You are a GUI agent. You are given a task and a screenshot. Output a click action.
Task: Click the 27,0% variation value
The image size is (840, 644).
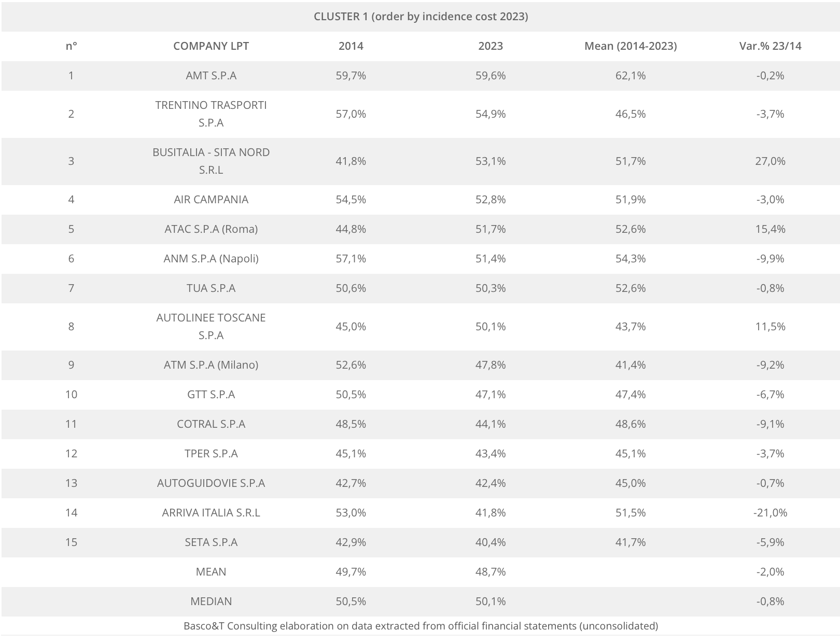(x=770, y=161)
